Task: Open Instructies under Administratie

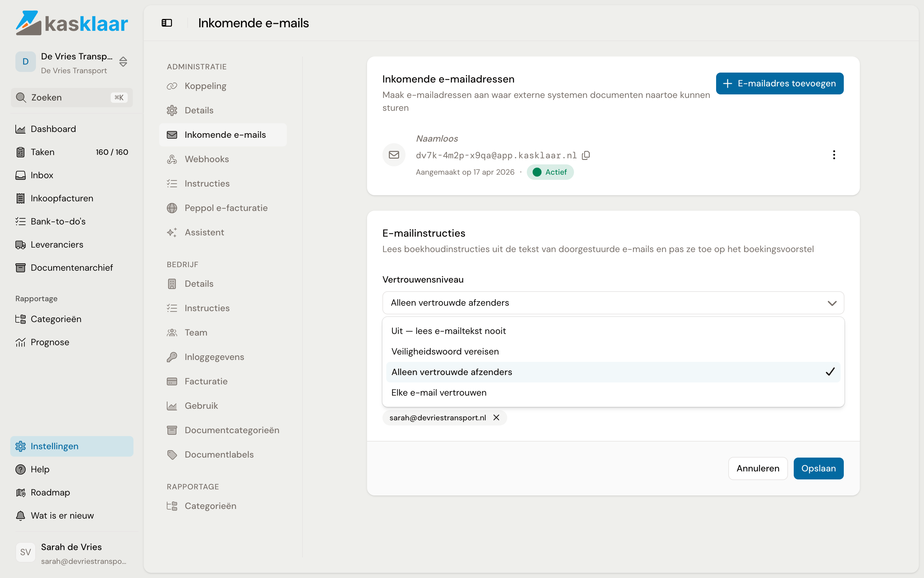Action: (x=223, y=183)
